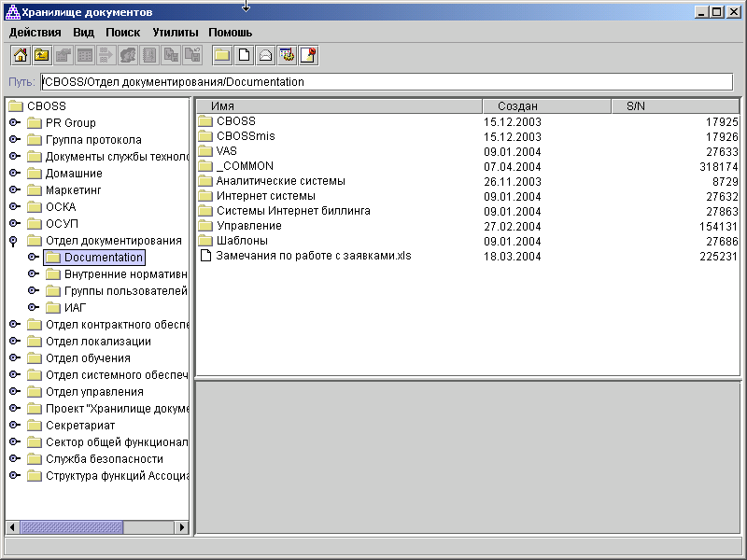Click the date 15.12.2003 in CBOSS row
Image resolution: width=747 pixels, height=560 pixels.
click(x=512, y=122)
